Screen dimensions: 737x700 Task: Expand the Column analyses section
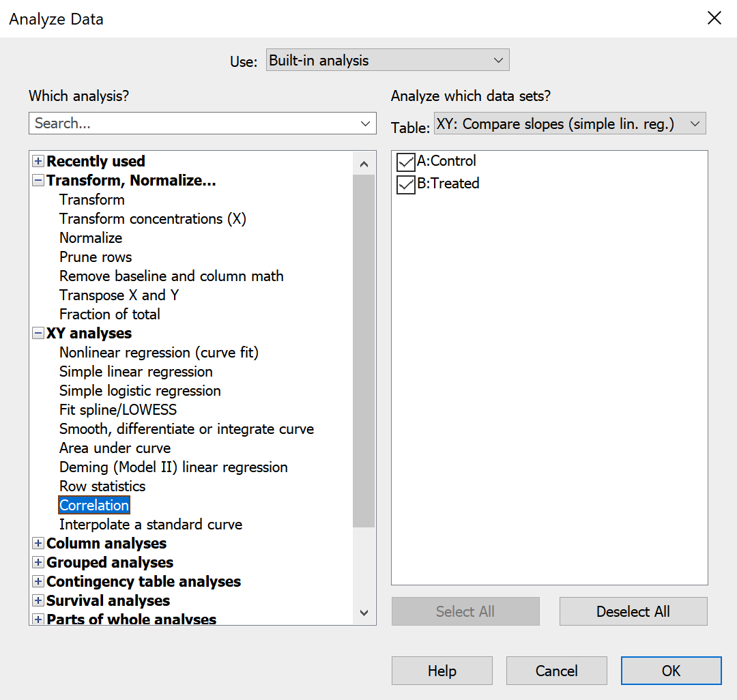(38, 544)
